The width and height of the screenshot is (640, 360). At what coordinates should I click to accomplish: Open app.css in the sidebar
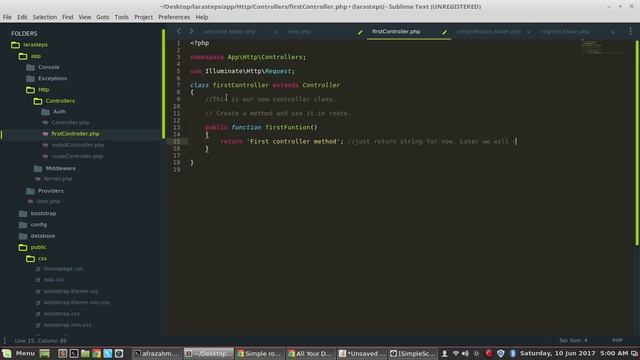click(53, 280)
